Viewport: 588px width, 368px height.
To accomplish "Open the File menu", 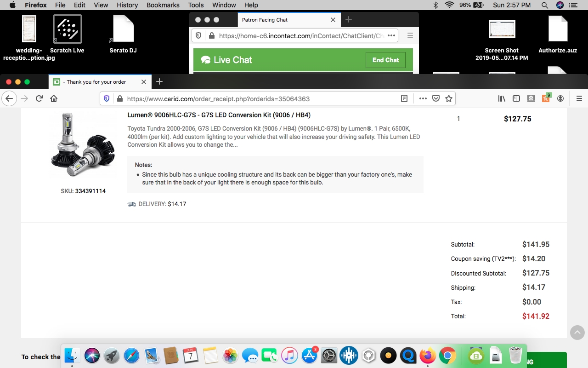I will click(x=60, y=5).
